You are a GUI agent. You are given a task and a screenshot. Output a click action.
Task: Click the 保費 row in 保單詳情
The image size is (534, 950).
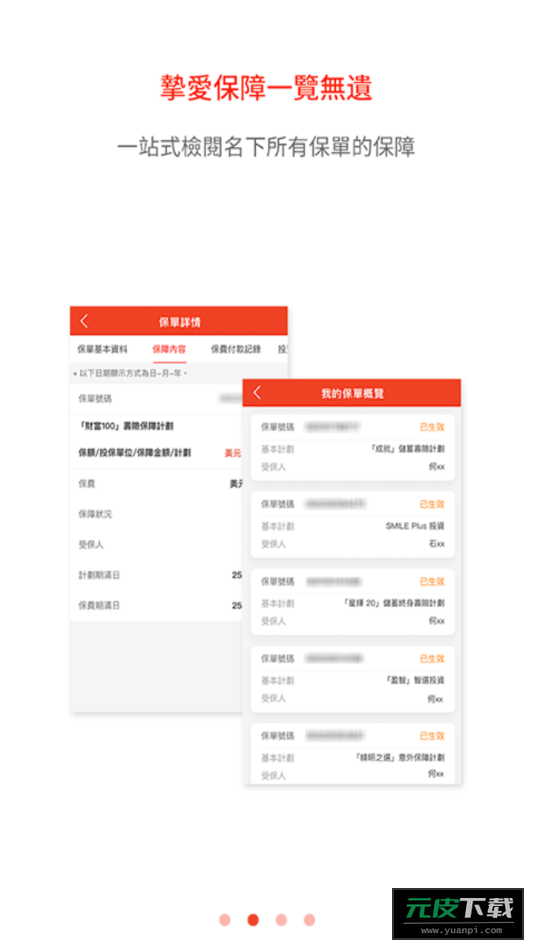click(156, 483)
